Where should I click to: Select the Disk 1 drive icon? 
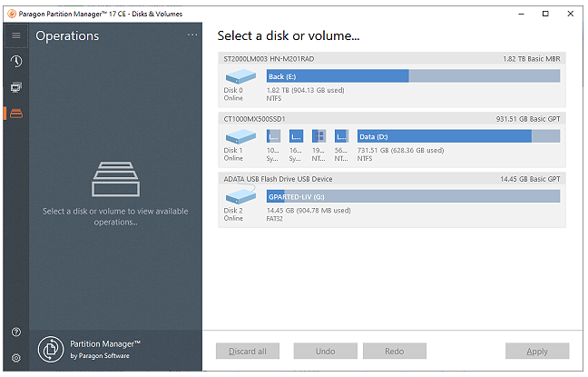click(240, 136)
